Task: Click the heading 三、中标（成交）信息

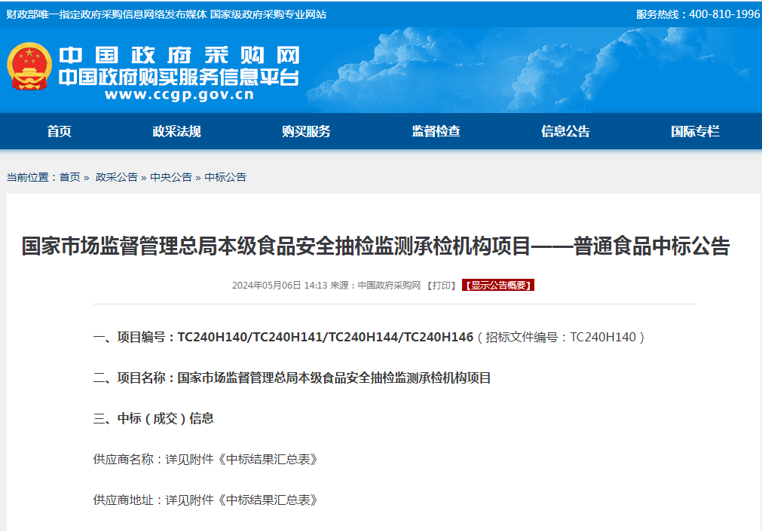Action: point(154,418)
